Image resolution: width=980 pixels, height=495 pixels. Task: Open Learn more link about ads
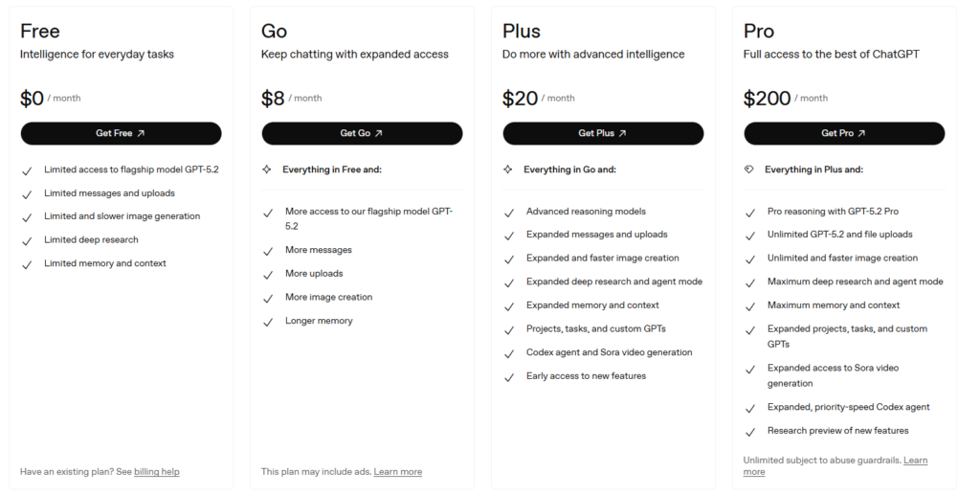[x=398, y=472]
